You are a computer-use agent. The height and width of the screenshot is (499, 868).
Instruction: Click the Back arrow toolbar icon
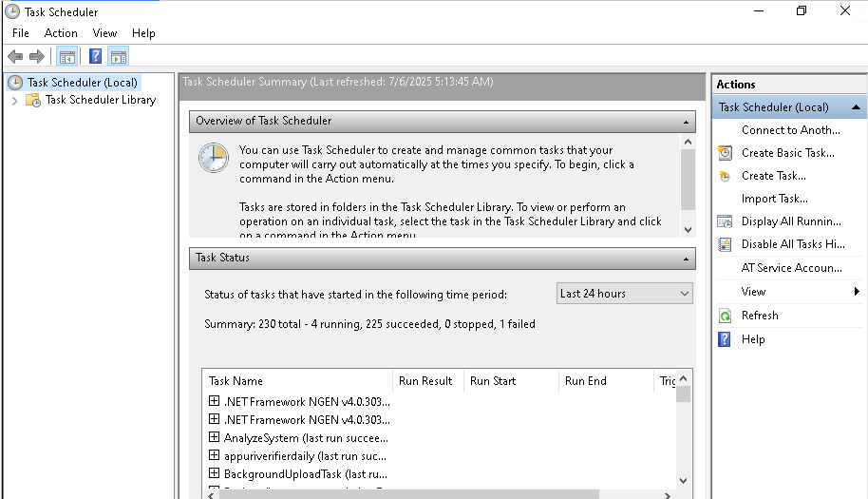pos(15,57)
